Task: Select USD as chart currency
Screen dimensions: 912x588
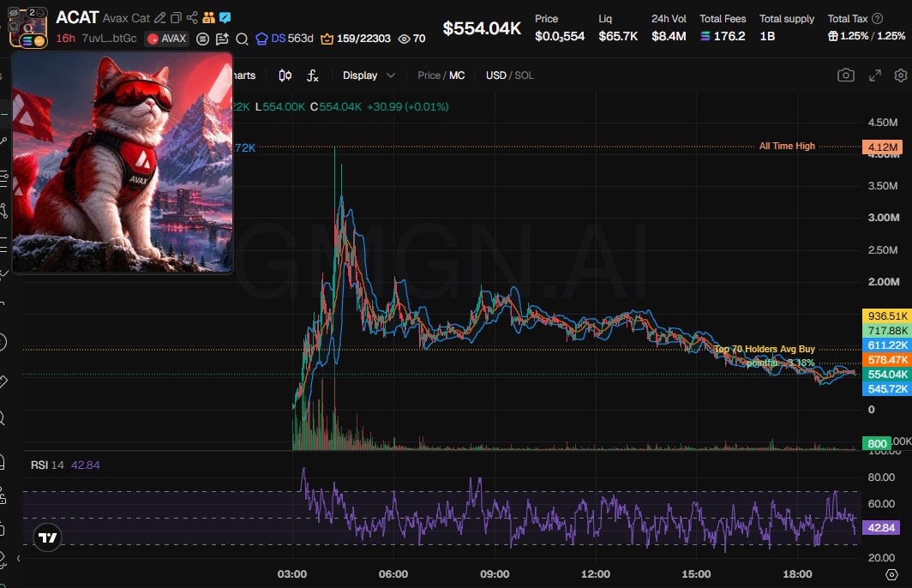Action: (496, 75)
